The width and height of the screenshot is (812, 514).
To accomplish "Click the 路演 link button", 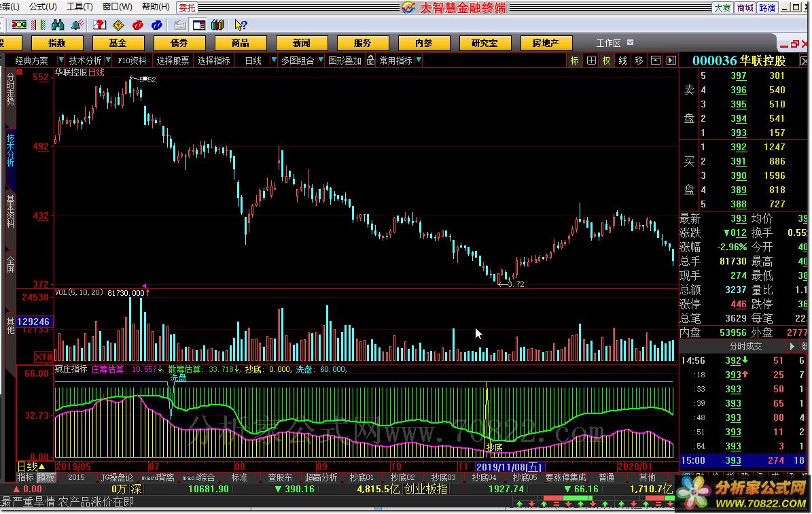I will point(767,7).
